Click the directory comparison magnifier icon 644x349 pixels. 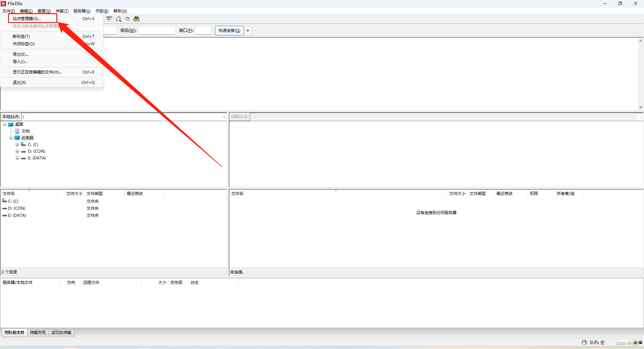pos(118,19)
